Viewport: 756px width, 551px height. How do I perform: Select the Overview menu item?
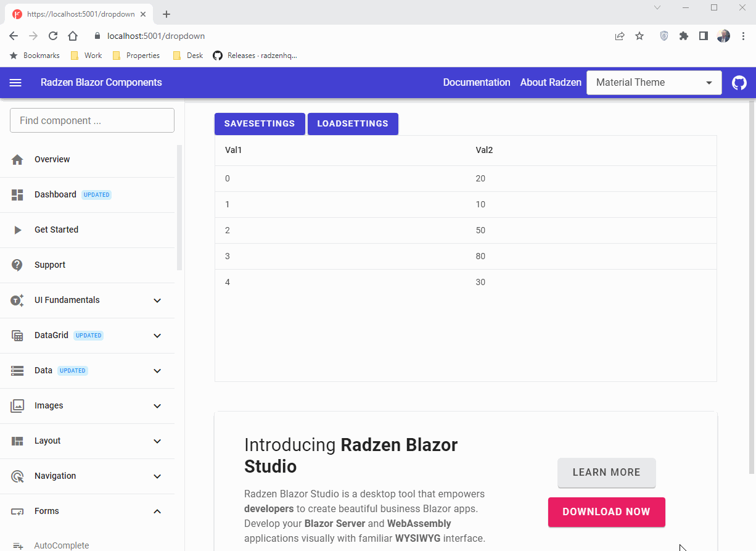coord(87,160)
